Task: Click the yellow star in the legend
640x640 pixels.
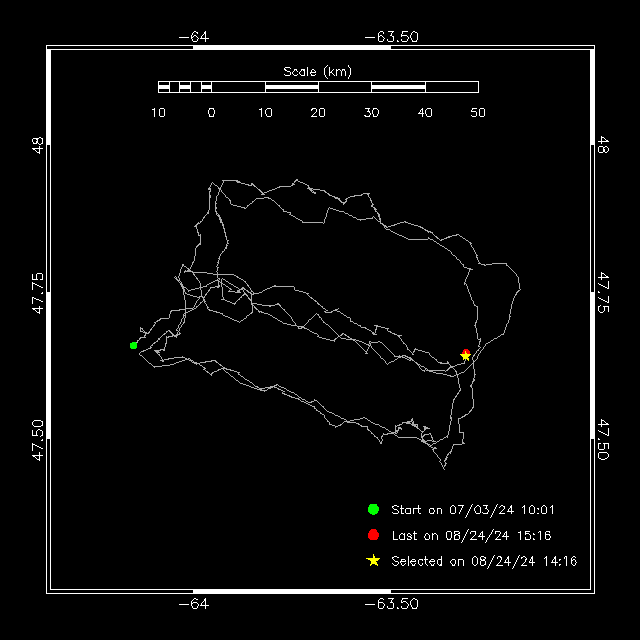Action: 373,560
